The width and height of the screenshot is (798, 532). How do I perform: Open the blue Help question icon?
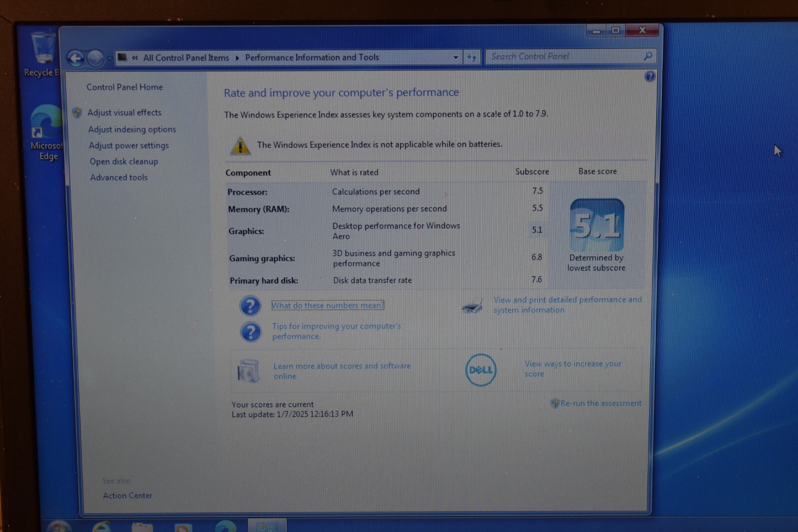click(649, 76)
